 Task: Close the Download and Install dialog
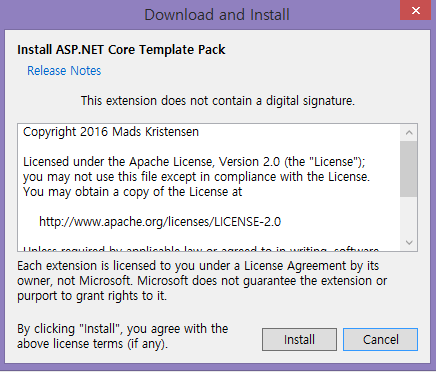(x=415, y=11)
